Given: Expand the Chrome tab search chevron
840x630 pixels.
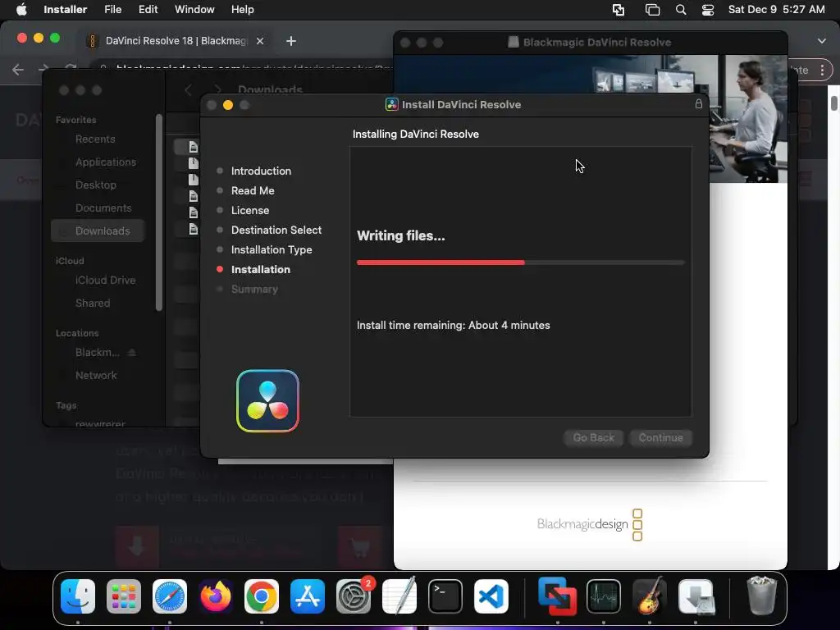Looking at the screenshot, I should [822, 41].
